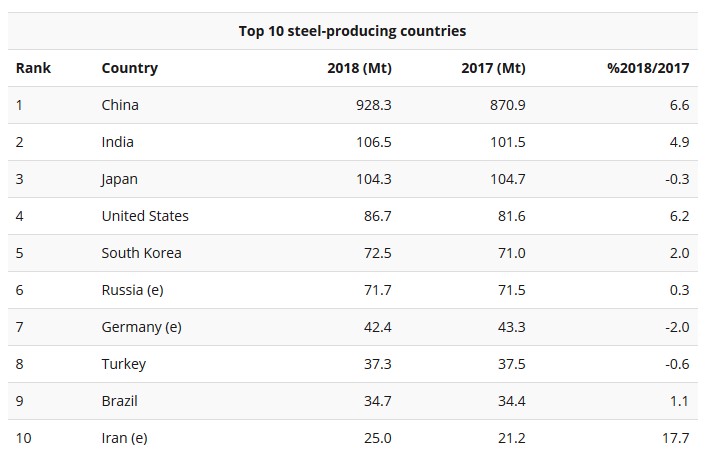This screenshot has height=468, width=709.
Task: Click the %2018/2017 column header
Action: point(648,68)
